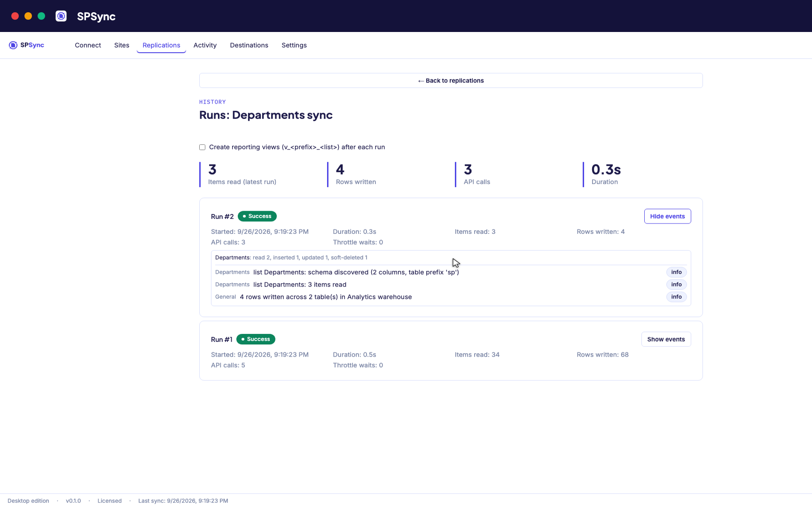
Task: Click the 'Rows written' stat label
Action: point(356,182)
